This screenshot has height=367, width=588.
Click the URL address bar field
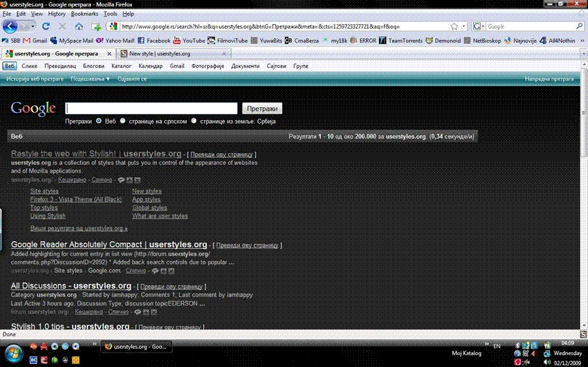click(284, 26)
